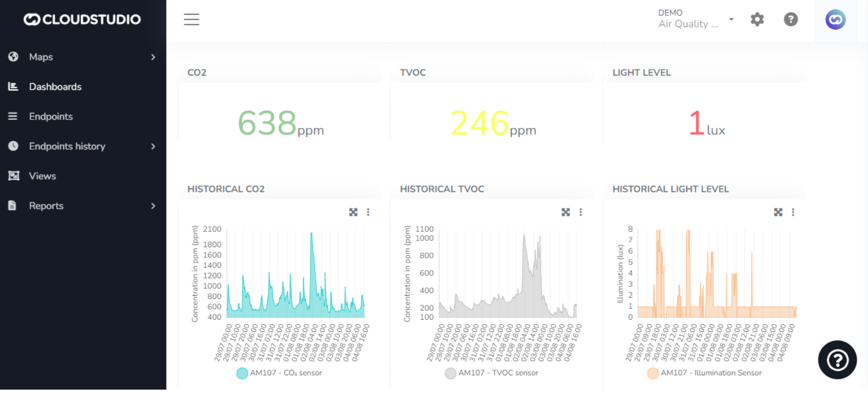Expand the Endpoints history submenu

tap(153, 147)
